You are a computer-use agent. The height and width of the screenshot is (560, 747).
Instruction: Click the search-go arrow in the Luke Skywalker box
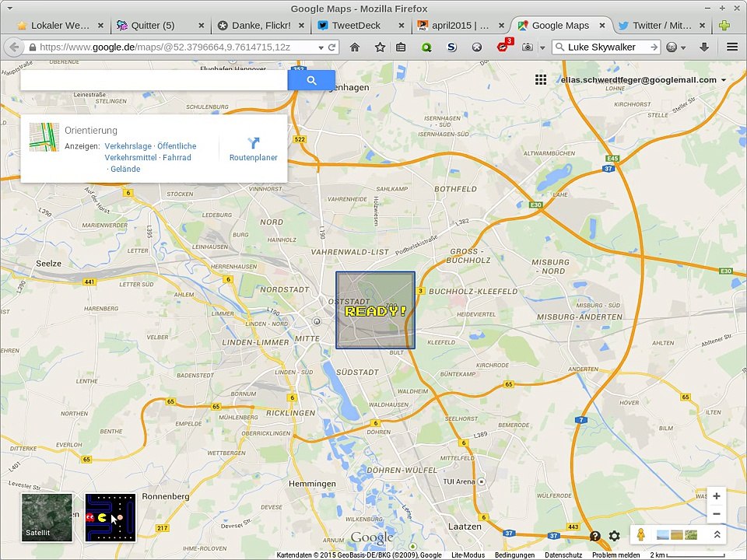654,47
